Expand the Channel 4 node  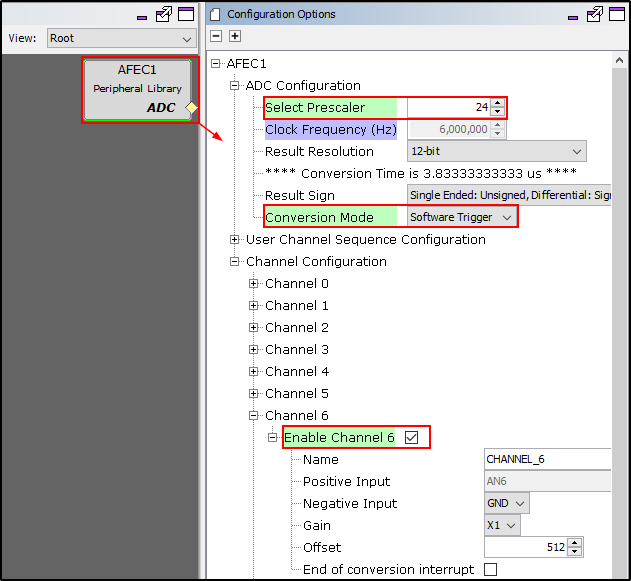pyautogui.click(x=254, y=371)
